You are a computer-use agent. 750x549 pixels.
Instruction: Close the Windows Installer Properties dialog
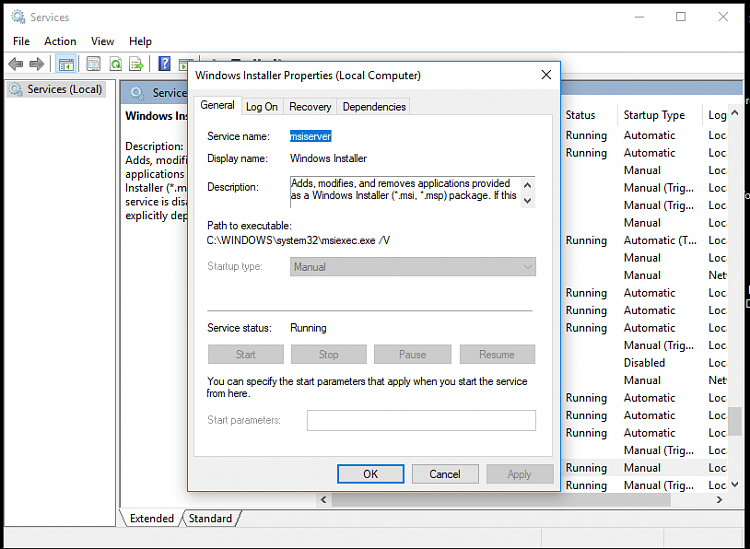pyautogui.click(x=546, y=75)
